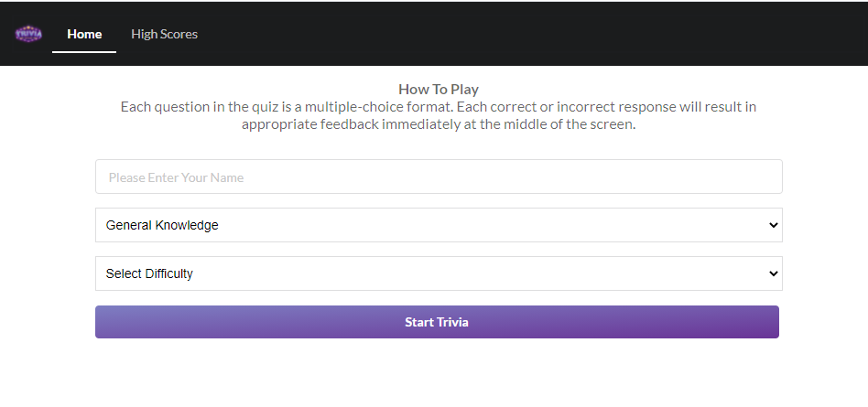This screenshot has height=407, width=868.
Task: Click the right edge of the Start Trivia button
Action: click(x=772, y=322)
